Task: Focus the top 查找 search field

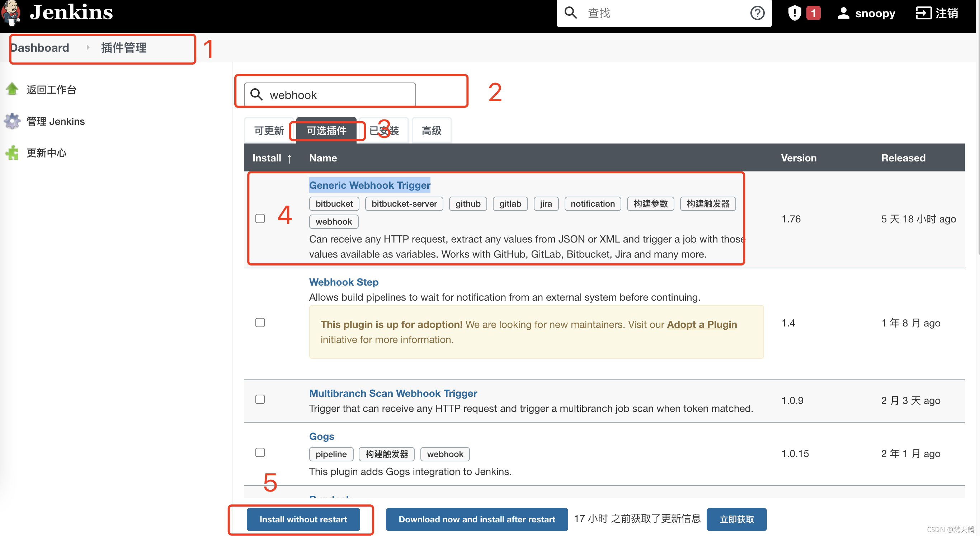Action: (664, 13)
